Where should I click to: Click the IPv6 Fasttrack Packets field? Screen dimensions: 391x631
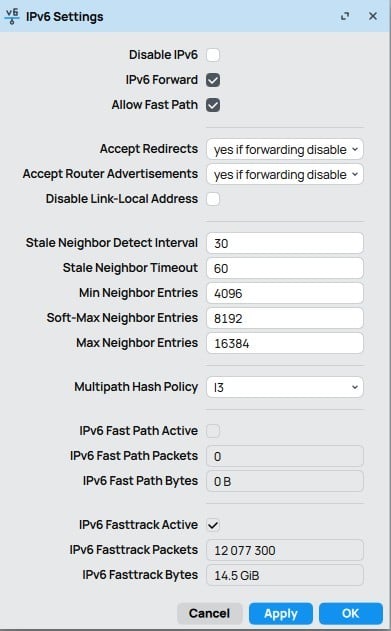click(x=285, y=550)
